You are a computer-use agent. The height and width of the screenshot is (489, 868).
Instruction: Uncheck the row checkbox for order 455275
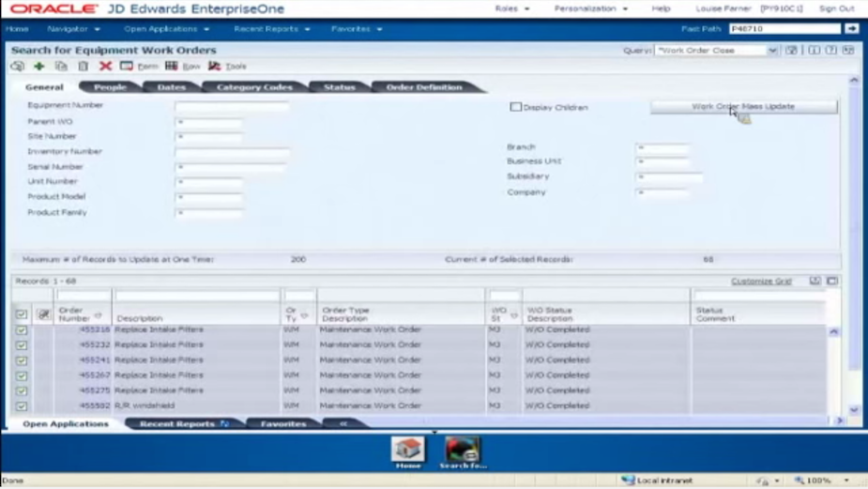point(21,391)
